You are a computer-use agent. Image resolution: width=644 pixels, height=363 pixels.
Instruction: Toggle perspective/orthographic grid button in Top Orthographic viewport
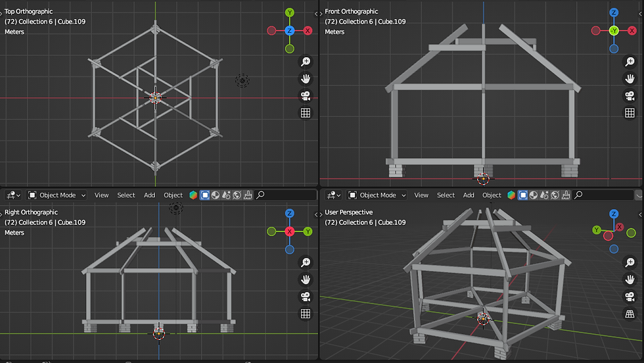(306, 113)
